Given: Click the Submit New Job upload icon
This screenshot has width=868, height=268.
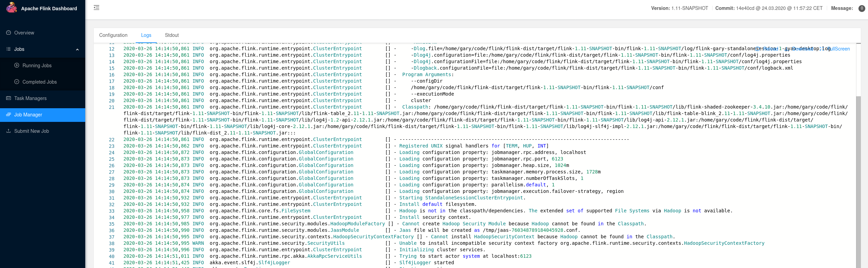Looking at the screenshot, I should click(x=9, y=131).
